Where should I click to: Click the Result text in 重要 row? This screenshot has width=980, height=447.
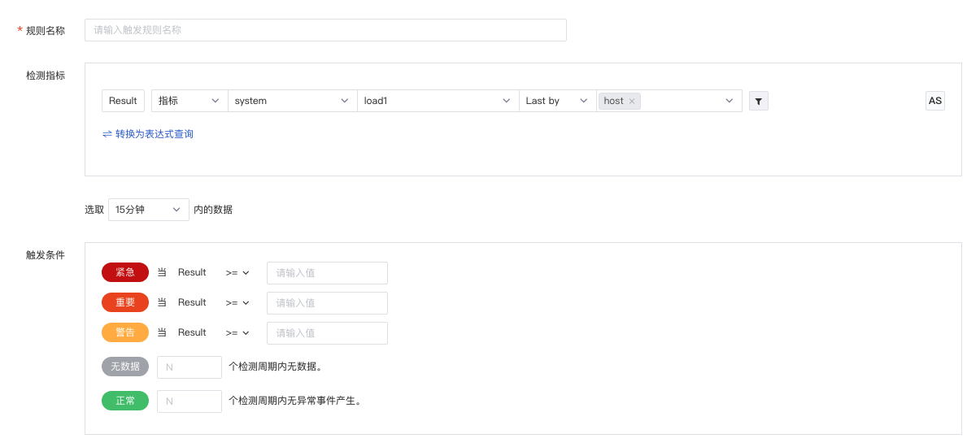pos(192,302)
